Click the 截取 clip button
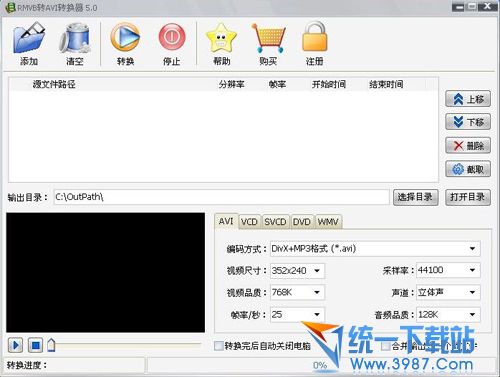The width and height of the screenshot is (500, 377). click(468, 169)
